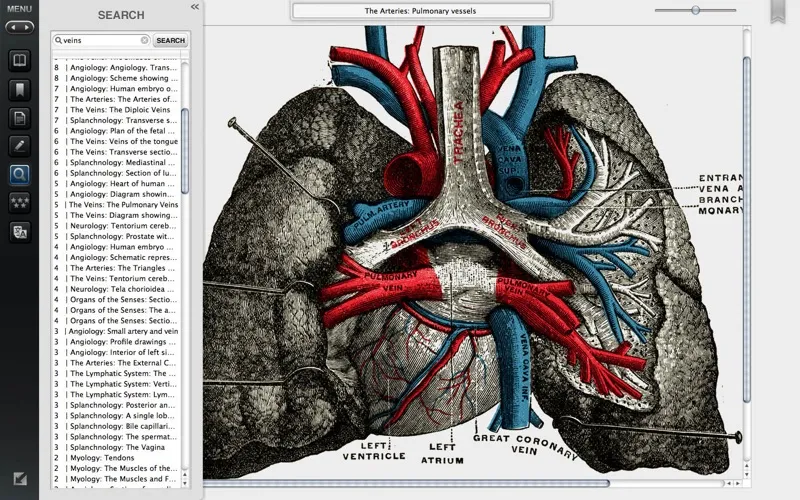This screenshot has height=500, width=800.
Task: Open result 'The Veins: The Pulmonary Veins'
Action: [x=116, y=205]
